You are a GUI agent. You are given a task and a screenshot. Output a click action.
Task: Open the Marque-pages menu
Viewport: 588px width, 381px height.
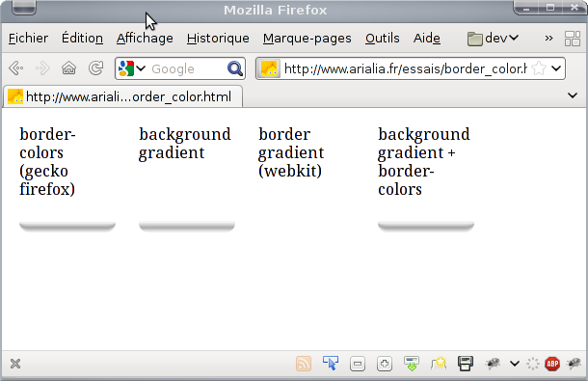(307, 38)
